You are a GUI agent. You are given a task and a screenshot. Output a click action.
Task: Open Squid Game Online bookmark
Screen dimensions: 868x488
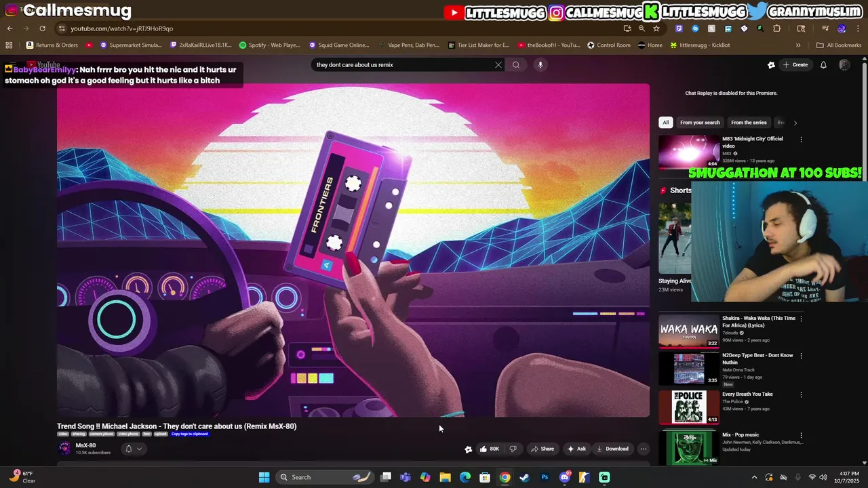pos(339,45)
